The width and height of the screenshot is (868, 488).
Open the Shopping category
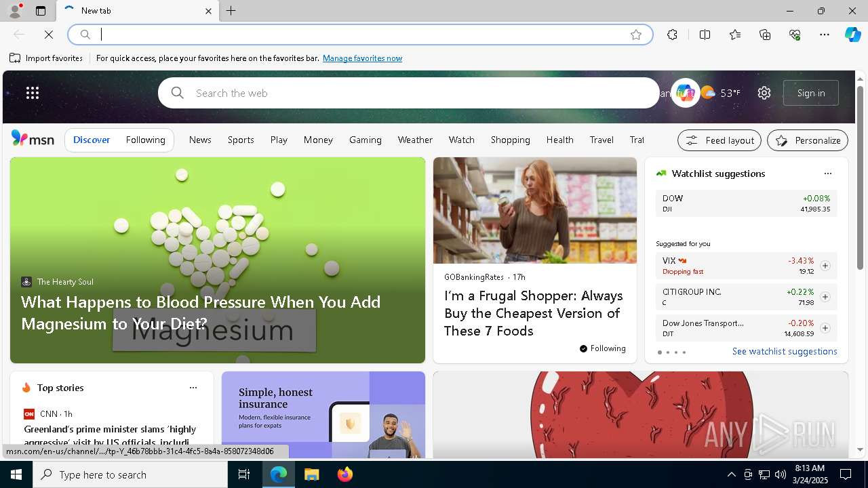(510, 140)
